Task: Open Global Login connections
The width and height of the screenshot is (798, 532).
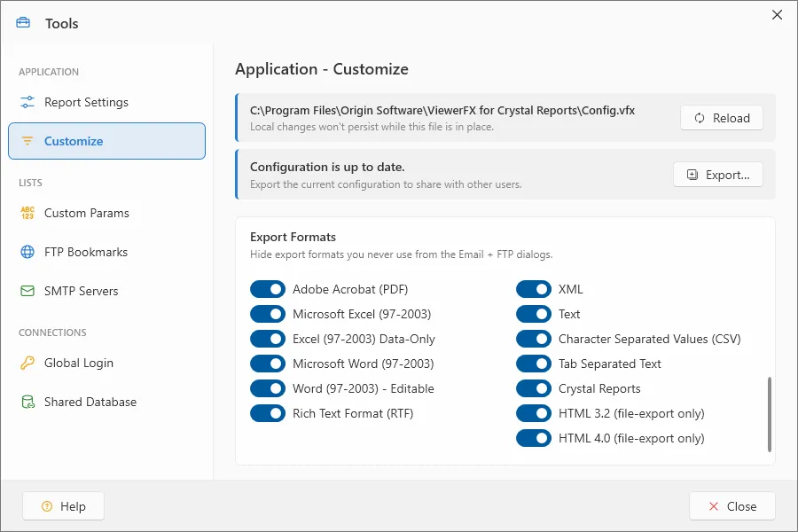Action: click(x=107, y=363)
